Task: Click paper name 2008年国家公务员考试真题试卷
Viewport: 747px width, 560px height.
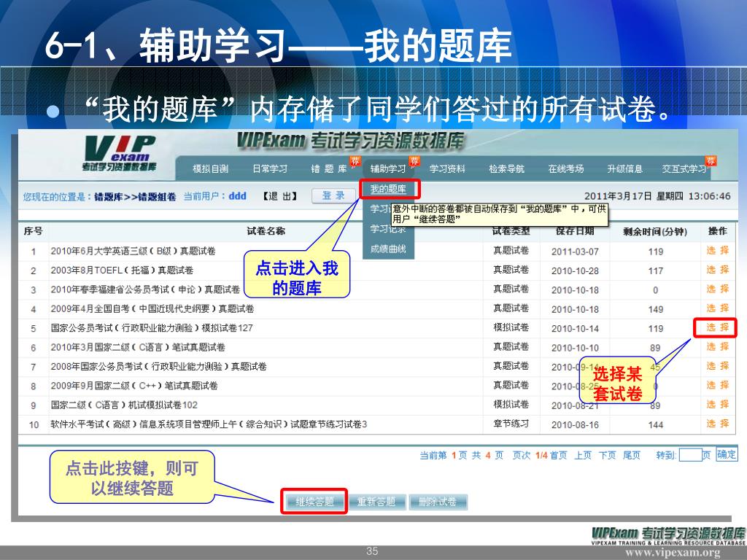Action: (x=158, y=367)
